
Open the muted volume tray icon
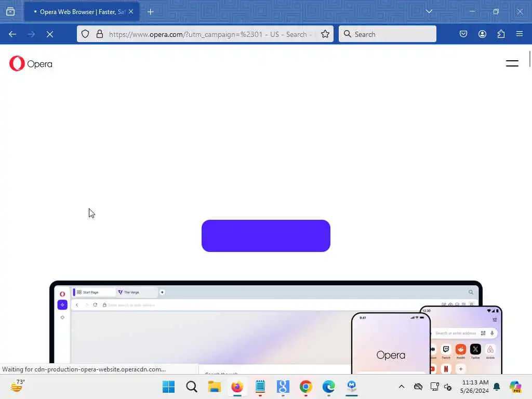coord(448,387)
